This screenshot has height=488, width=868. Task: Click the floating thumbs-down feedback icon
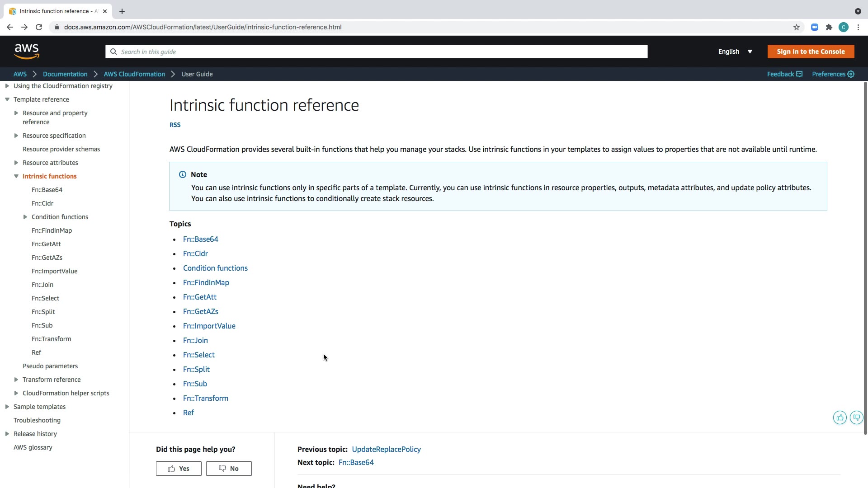point(856,418)
